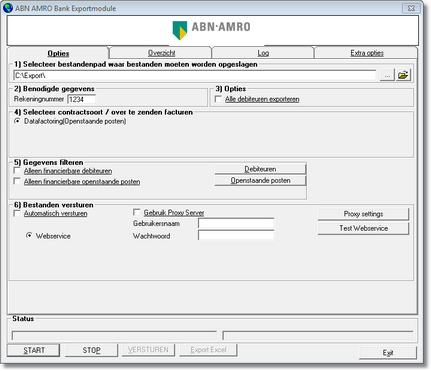Open the folder browse icon
Image resolution: width=431 pixels, height=371 pixels.
403,75
